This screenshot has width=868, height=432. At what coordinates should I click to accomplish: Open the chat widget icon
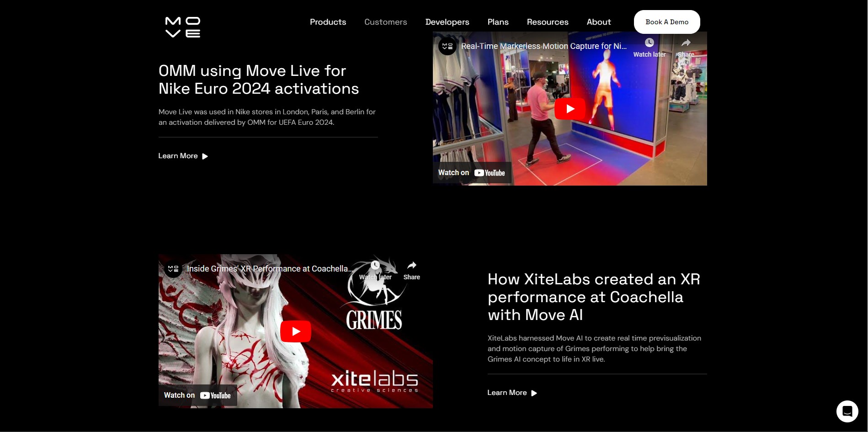[x=847, y=411]
